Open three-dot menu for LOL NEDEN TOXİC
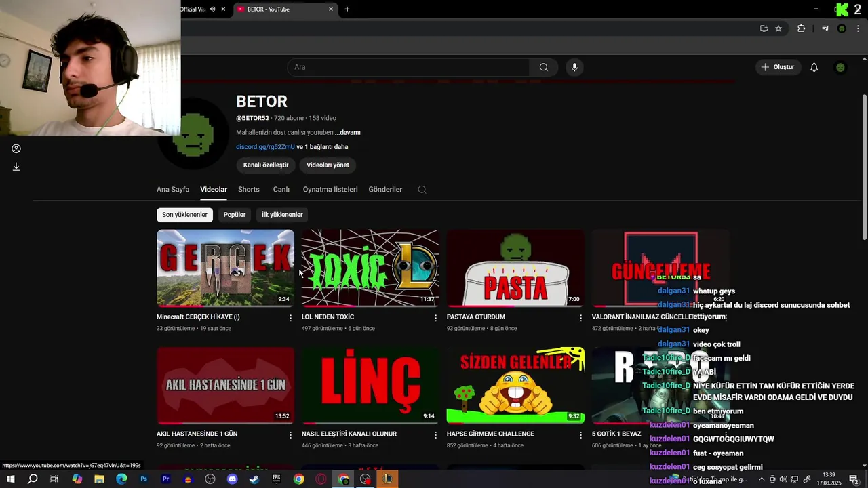868x488 pixels. click(x=436, y=318)
